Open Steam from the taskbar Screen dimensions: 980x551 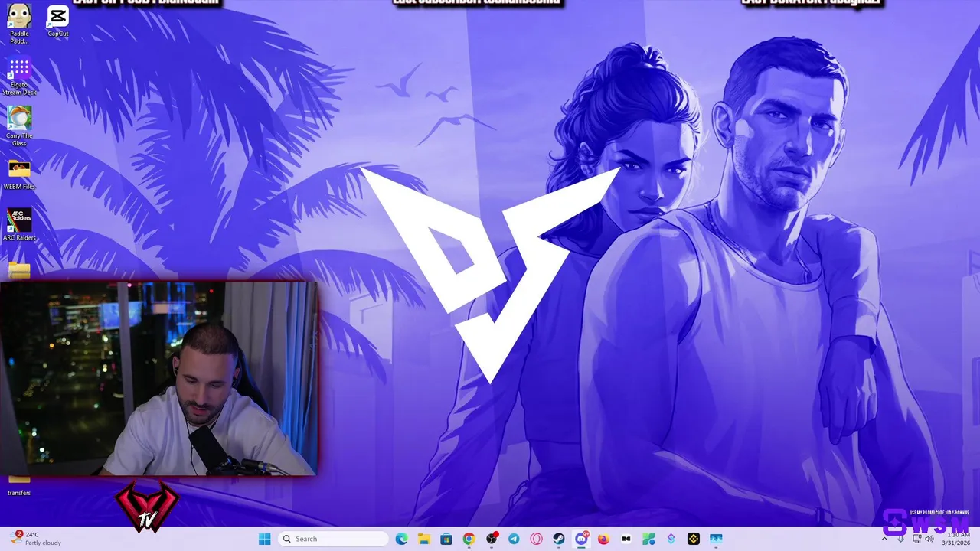coord(559,539)
